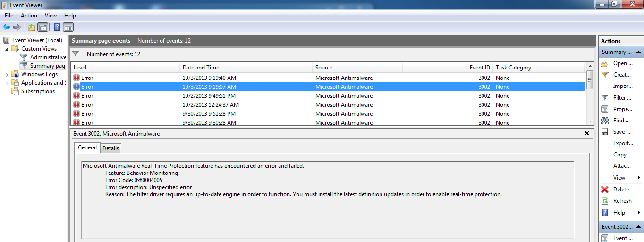Viewport: 644px width, 242px height.
Task: Switch to the General tab
Action: tap(87, 147)
